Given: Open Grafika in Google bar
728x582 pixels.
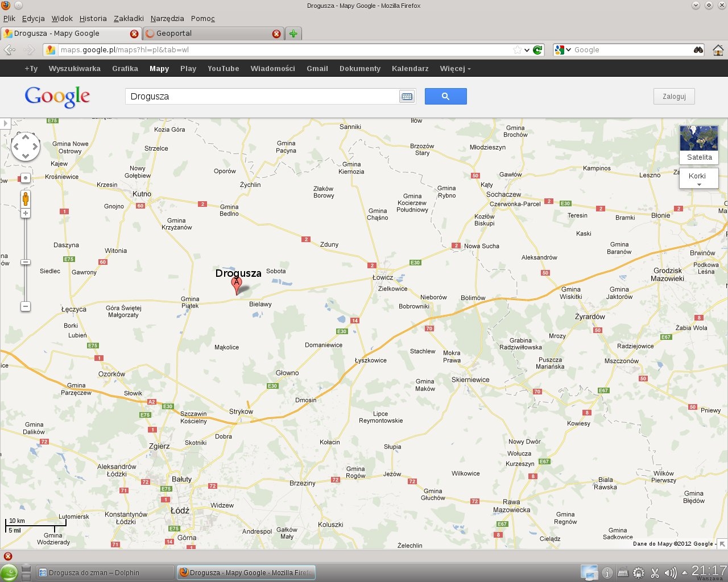Looking at the screenshot, I should [x=125, y=69].
